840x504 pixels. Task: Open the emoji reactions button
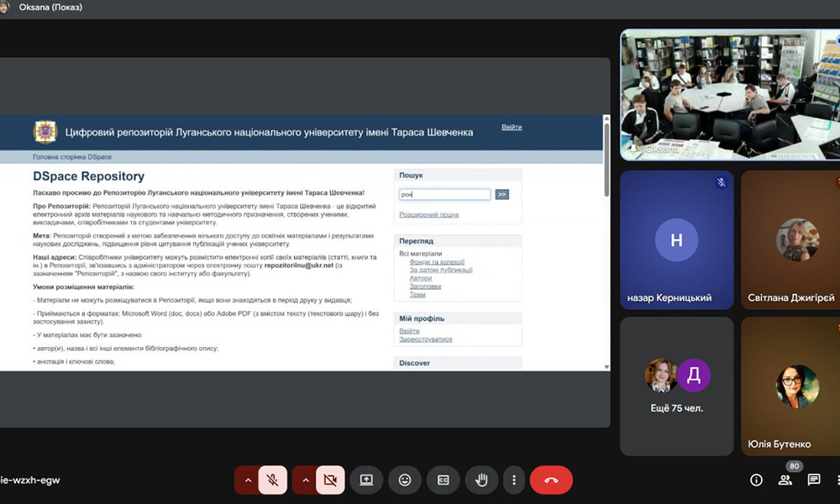[405, 480]
